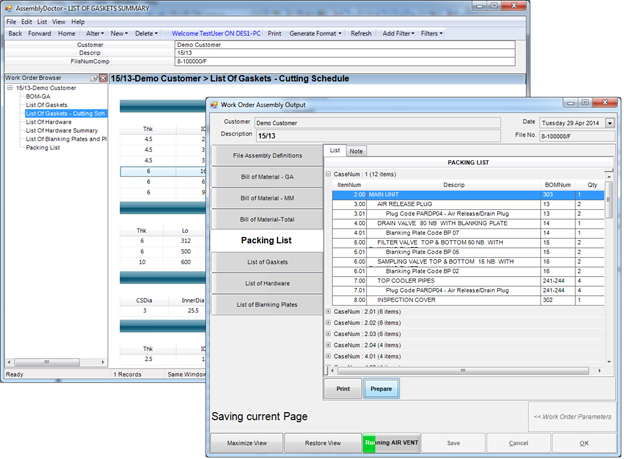Expand CaseNum : 2.03 group
Viewport: 624px width, 459px height.
[329, 333]
